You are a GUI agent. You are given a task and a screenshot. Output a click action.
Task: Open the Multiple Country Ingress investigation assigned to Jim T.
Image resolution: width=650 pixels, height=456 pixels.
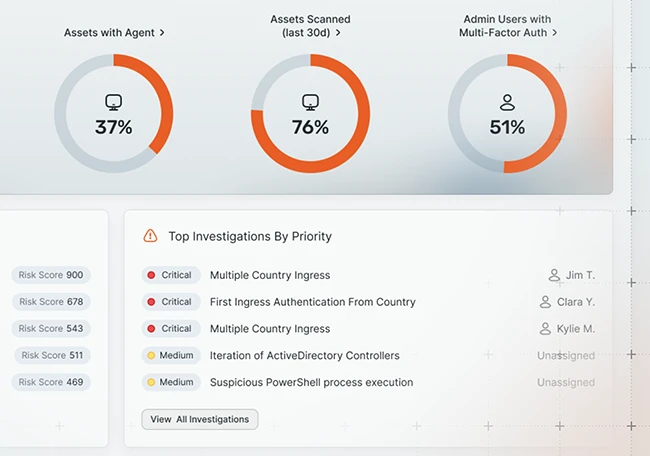(x=270, y=275)
